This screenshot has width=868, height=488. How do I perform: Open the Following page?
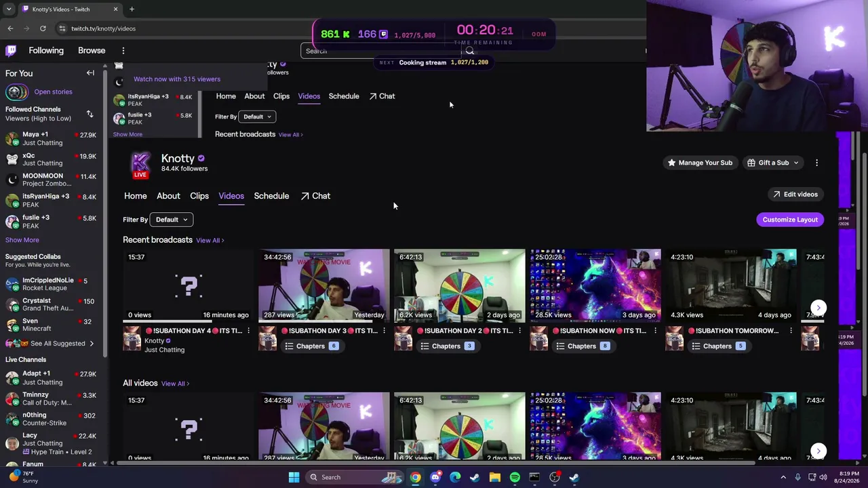click(x=46, y=51)
